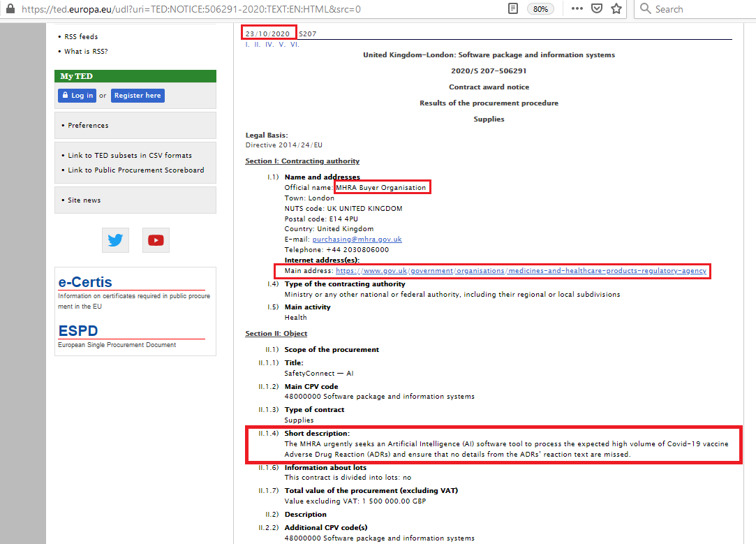Jump to section IV. anchor link
The width and height of the screenshot is (756, 544).
coord(269,45)
